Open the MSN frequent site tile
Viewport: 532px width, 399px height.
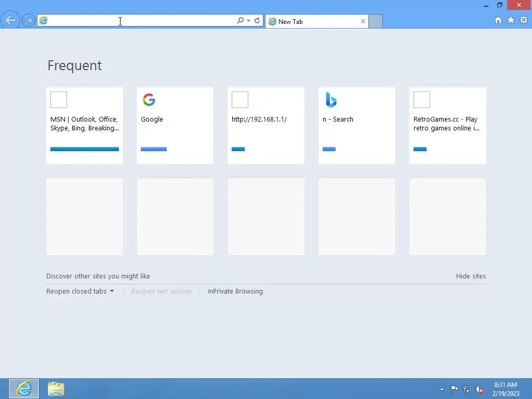pos(85,126)
